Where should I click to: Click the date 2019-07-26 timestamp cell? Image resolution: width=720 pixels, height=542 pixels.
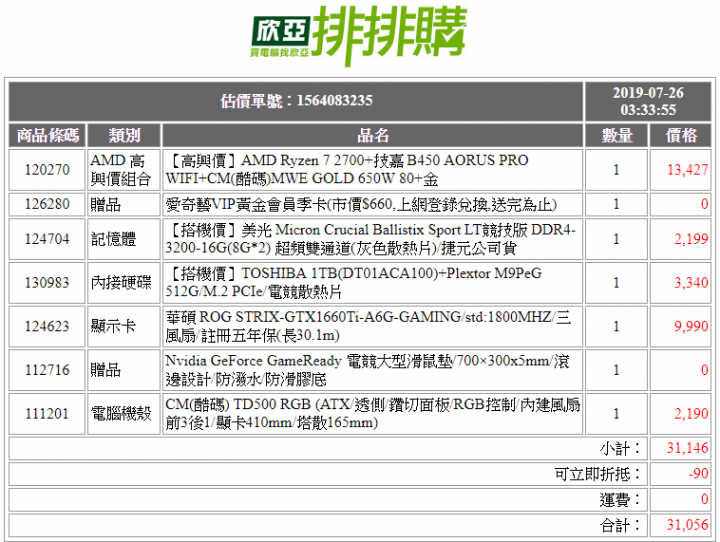647,101
